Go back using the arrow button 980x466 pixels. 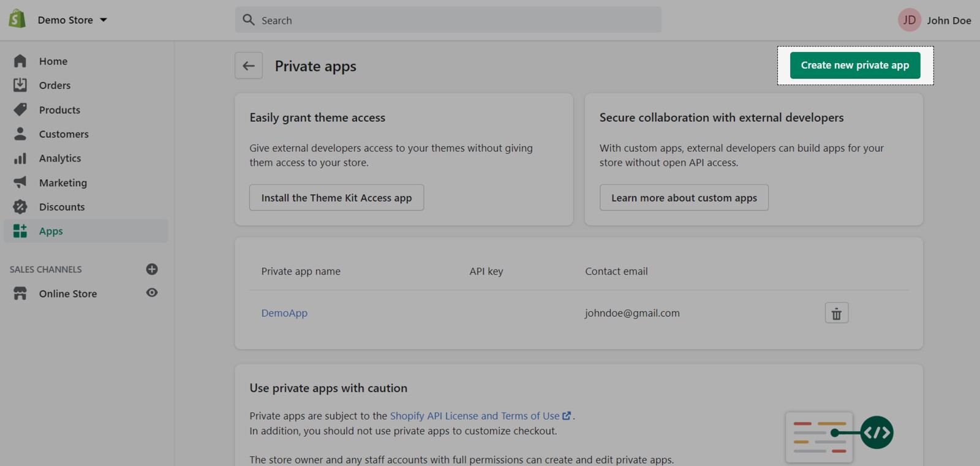(249, 66)
